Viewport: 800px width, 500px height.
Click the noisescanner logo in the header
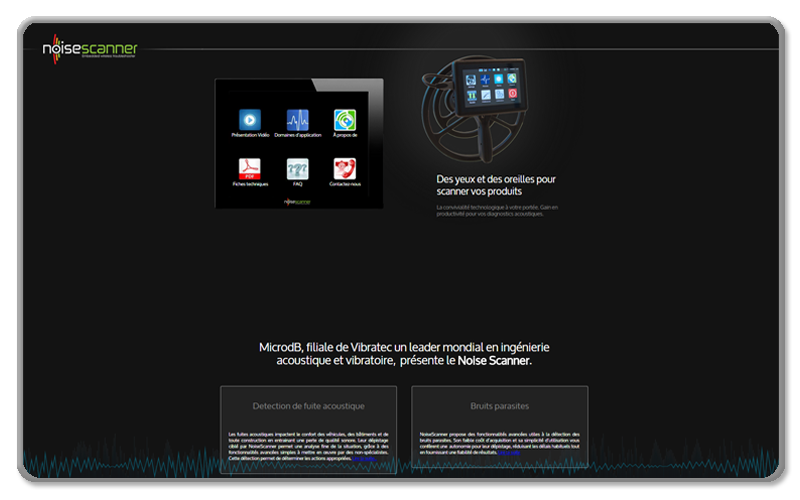click(90, 49)
